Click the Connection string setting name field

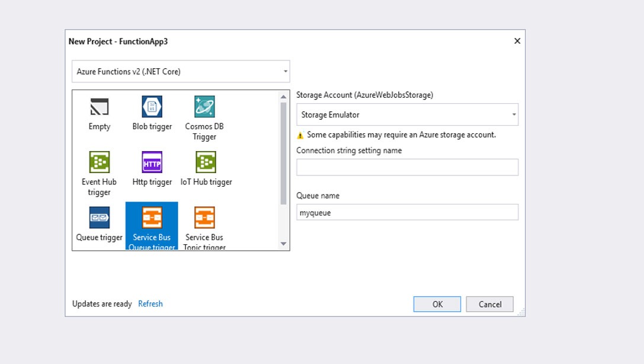[408, 167]
